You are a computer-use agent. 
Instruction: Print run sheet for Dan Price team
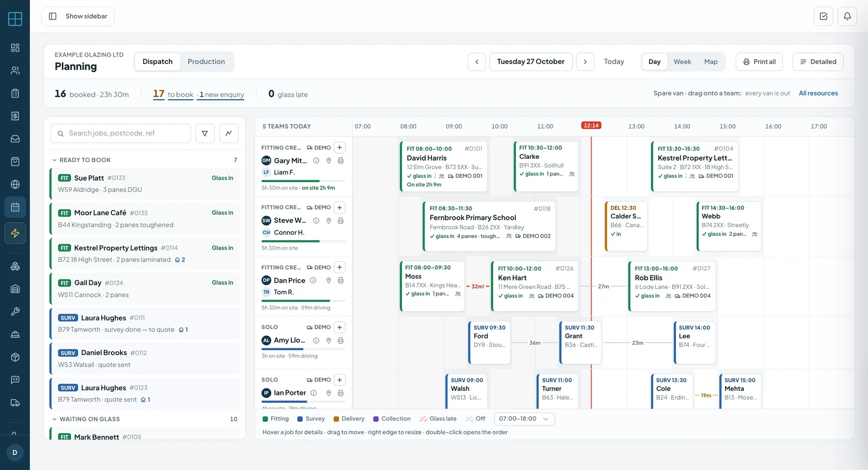pyautogui.click(x=341, y=280)
